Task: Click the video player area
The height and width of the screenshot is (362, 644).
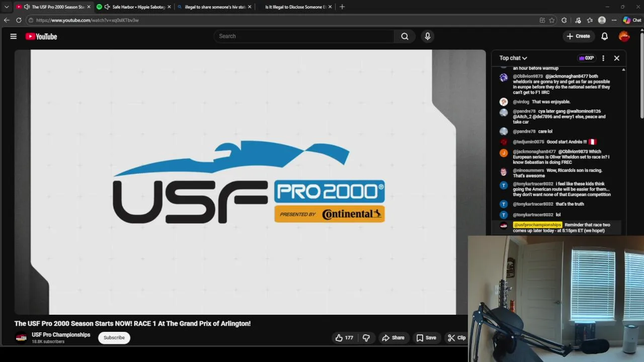Action: [250, 182]
